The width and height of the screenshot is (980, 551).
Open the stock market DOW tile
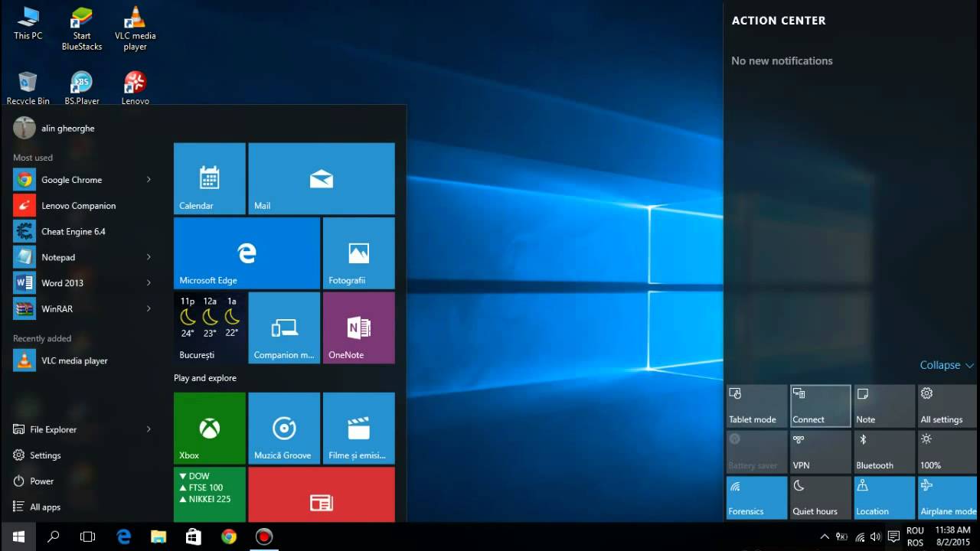coord(210,494)
